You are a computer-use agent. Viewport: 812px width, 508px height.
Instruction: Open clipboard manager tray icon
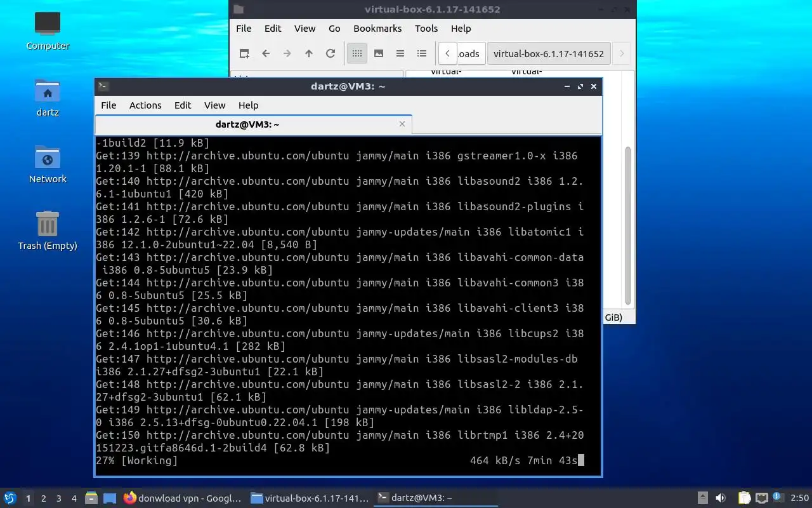(745, 498)
